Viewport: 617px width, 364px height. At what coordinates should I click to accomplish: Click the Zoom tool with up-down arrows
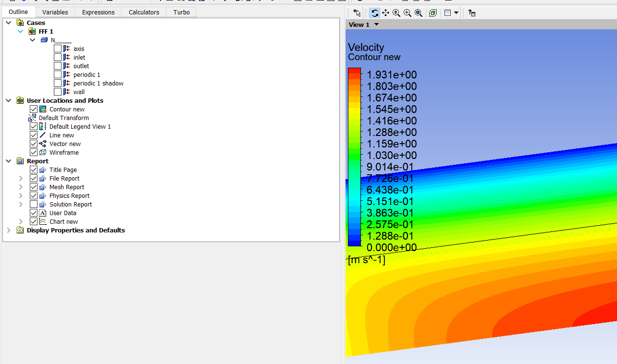pos(396,13)
